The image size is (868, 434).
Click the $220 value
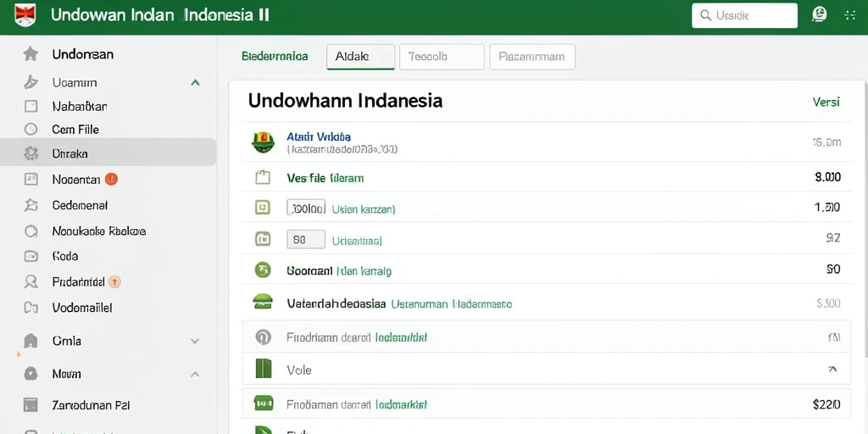coord(826,404)
